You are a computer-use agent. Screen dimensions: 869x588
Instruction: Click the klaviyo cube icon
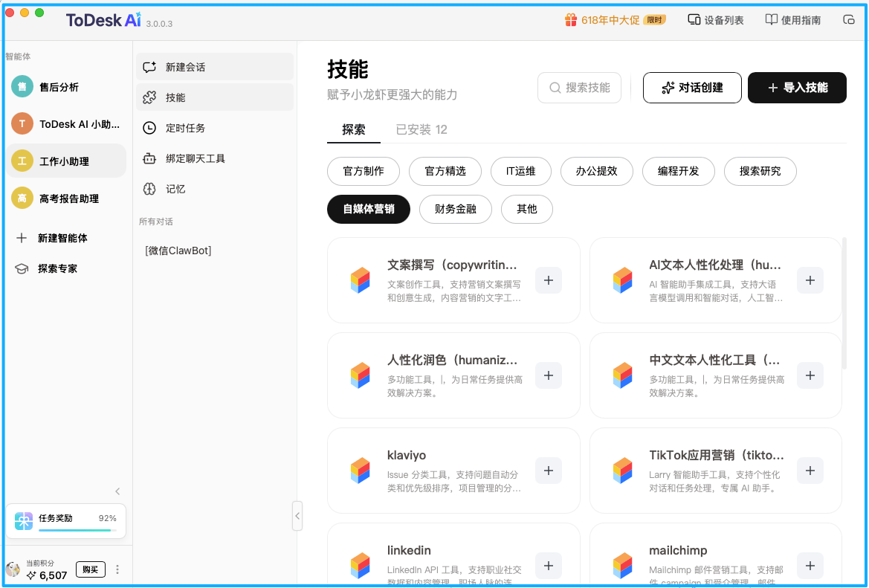point(361,471)
